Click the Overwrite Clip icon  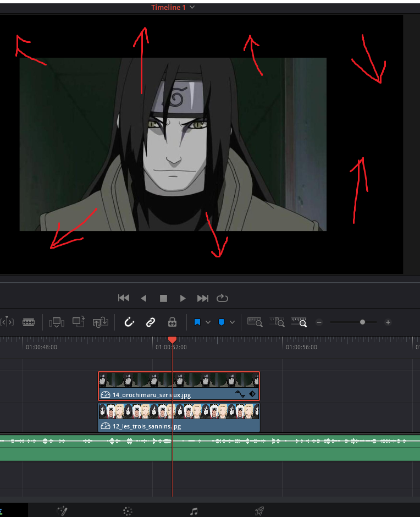click(x=79, y=322)
